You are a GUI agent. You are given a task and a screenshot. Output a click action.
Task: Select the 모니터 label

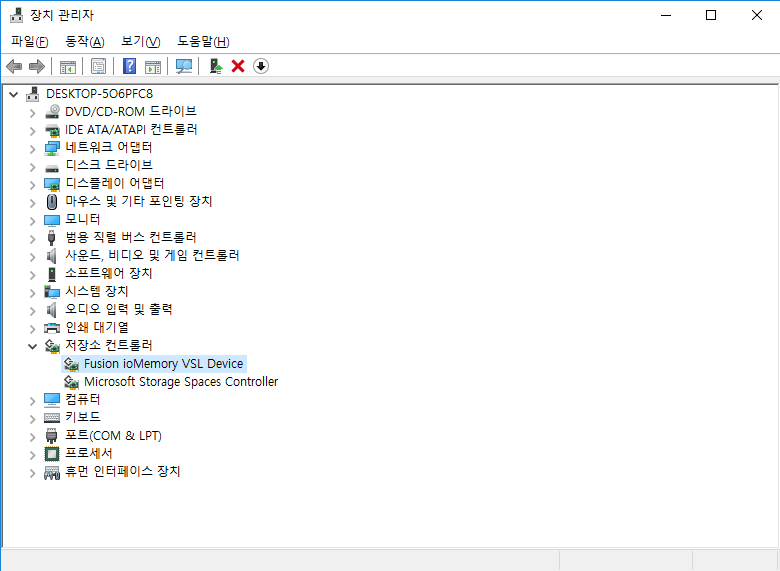click(83, 219)
